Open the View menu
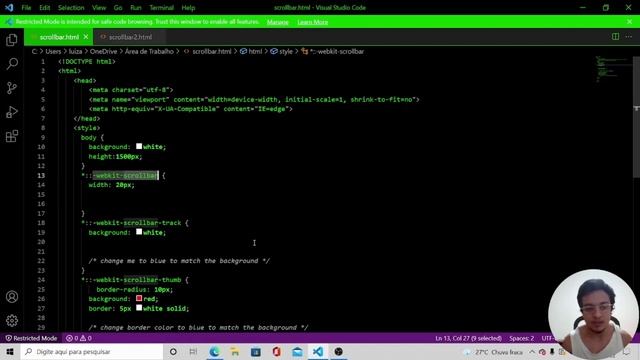640x360 pixels. point(99,8)
